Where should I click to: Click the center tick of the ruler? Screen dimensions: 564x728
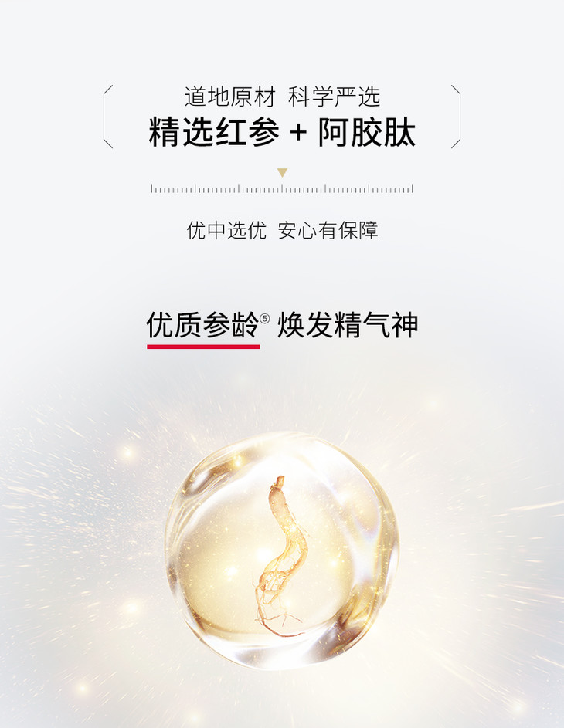tap(282, 188)
